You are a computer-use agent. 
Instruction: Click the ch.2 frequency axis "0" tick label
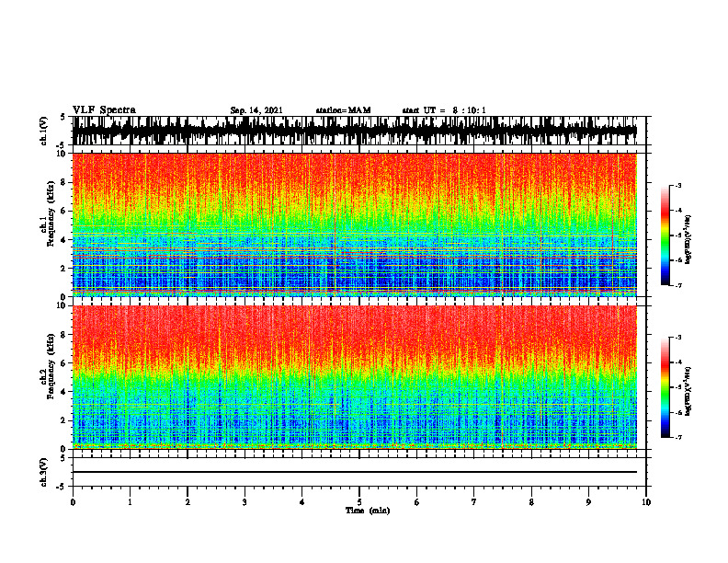pyautogui.click(x=64, y=449)
